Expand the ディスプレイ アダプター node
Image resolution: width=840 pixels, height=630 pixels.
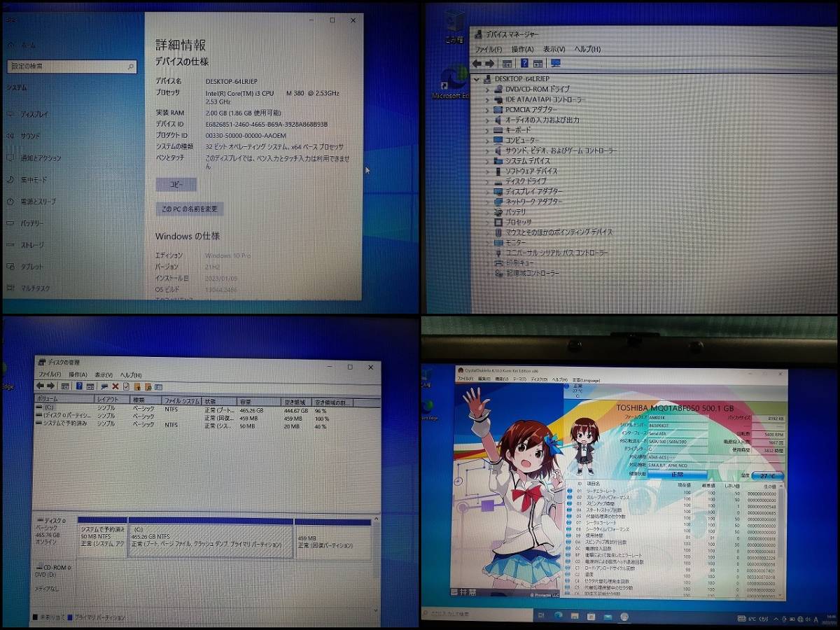[x=487, y=191]
